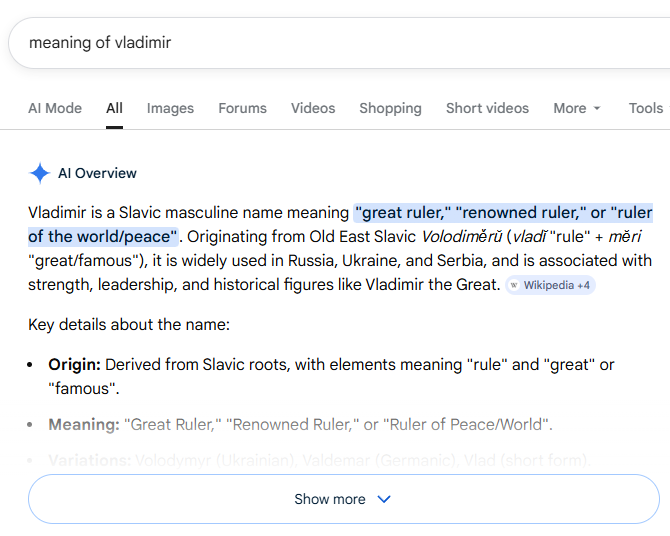Viewport: 670px width, 536px height.
Task: Open the Short videos tab
Action: 487,108
